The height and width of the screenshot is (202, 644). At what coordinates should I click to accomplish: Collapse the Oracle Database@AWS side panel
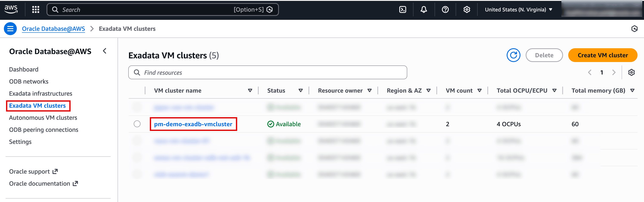pyautogui.click(x=105, y=51)
